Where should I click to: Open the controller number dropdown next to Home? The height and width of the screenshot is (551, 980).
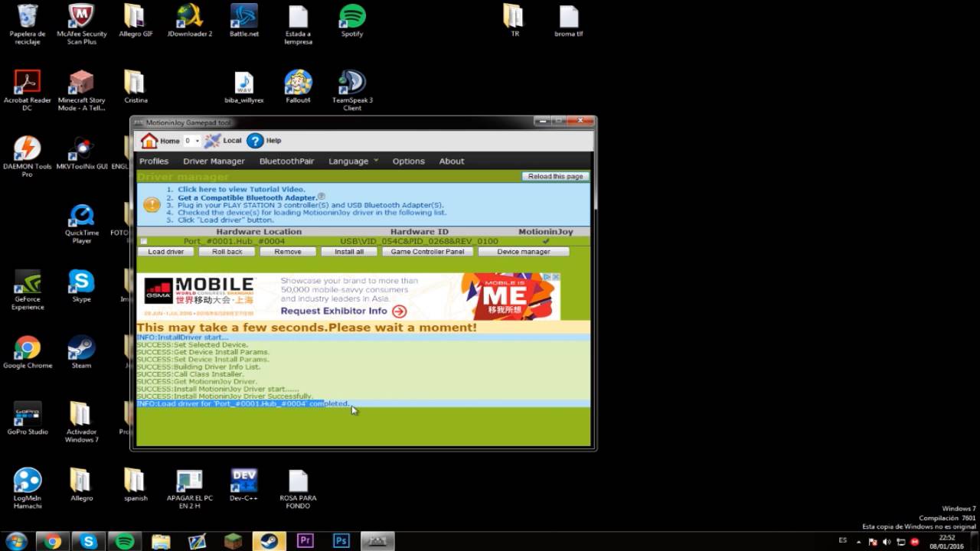[192, 141]
